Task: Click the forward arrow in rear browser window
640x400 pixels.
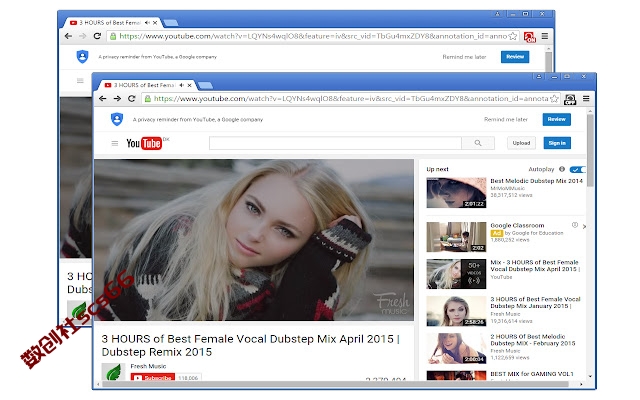Action: [x=82, y=36]
